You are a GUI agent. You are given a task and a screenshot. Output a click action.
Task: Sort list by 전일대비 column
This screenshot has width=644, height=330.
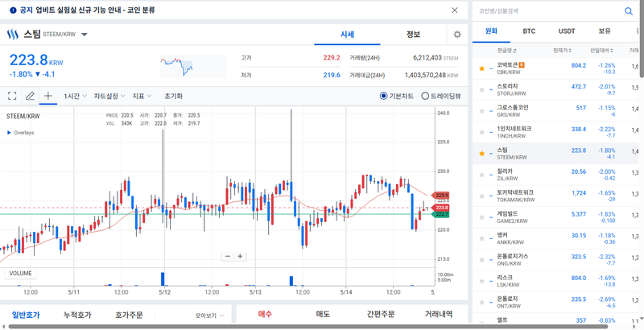(601, 51)
